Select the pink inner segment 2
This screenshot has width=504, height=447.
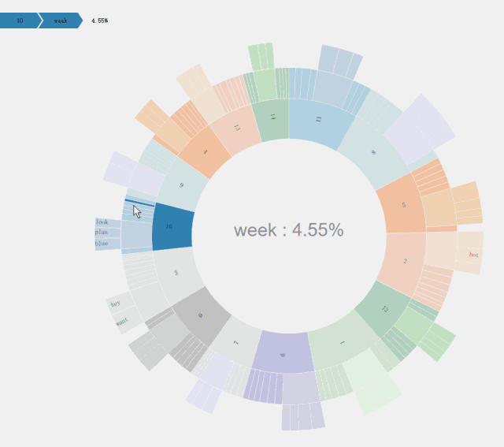pyautogui.click(x=404, y=260)
